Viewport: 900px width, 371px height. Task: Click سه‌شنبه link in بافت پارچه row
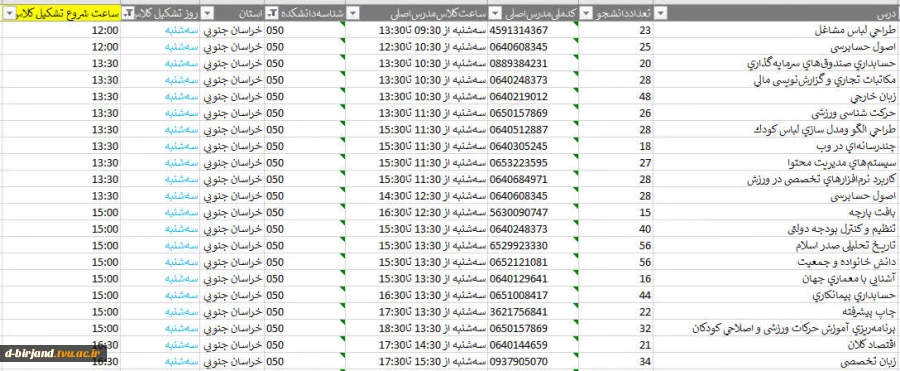(x=181, y=213)
